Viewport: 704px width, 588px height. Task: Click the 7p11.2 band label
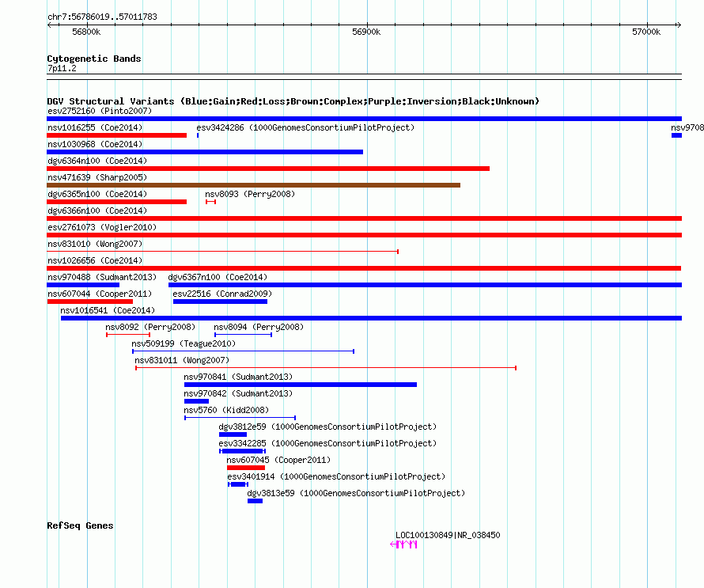click(62, 68)
